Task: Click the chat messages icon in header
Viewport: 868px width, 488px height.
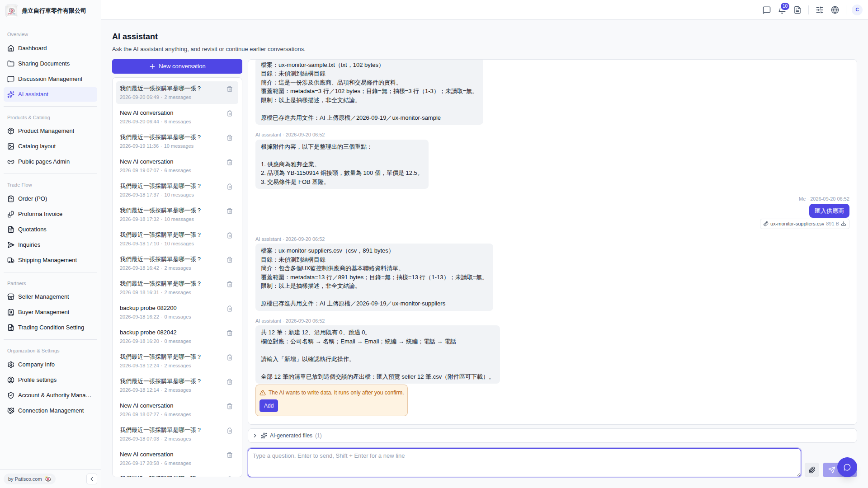Action: [x=767, y=10]
